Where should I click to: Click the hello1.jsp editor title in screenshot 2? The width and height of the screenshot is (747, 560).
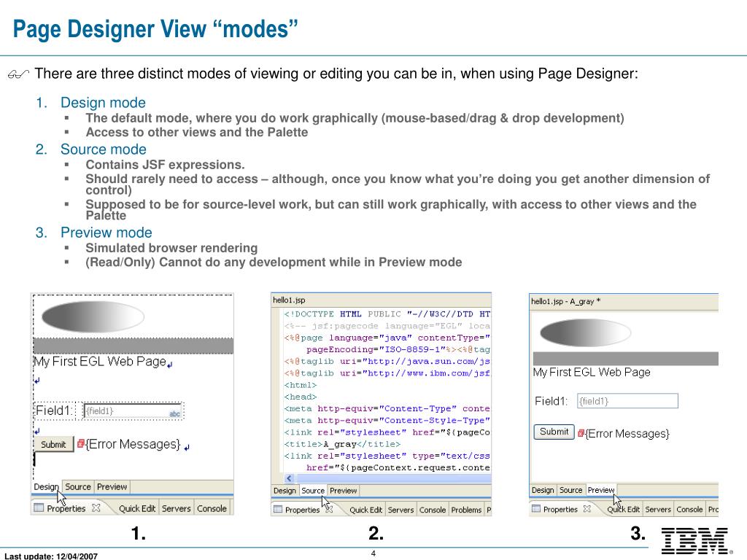289,300
